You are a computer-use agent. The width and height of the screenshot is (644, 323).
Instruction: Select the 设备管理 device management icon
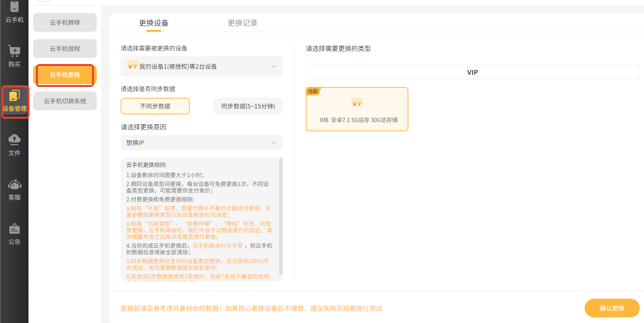14,96
